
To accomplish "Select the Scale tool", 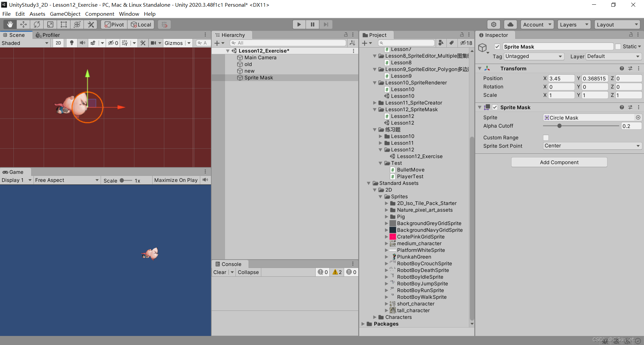I will click(50, 24).
